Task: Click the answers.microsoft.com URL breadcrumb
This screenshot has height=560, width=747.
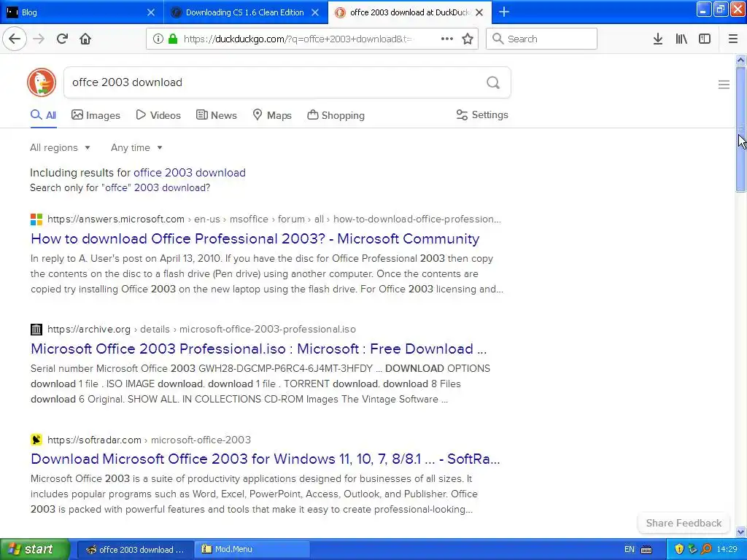Action: 274,219
